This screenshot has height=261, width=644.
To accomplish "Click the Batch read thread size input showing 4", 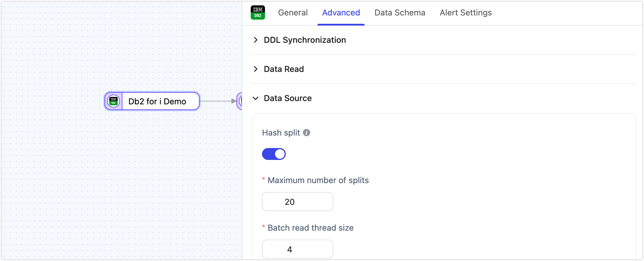I will point(297,249).
